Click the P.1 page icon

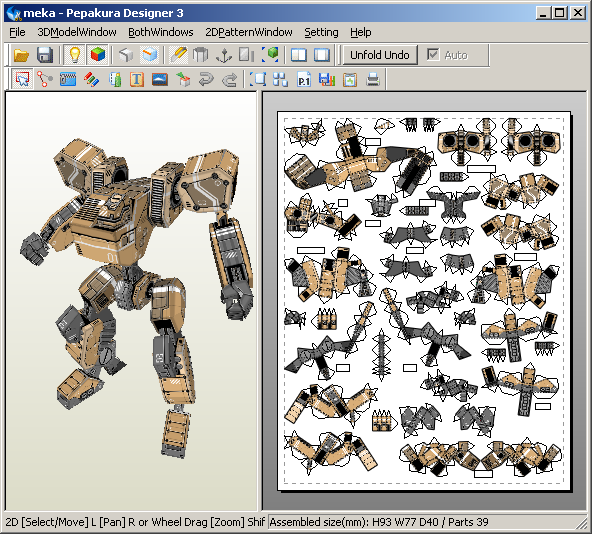pos(304,79)
